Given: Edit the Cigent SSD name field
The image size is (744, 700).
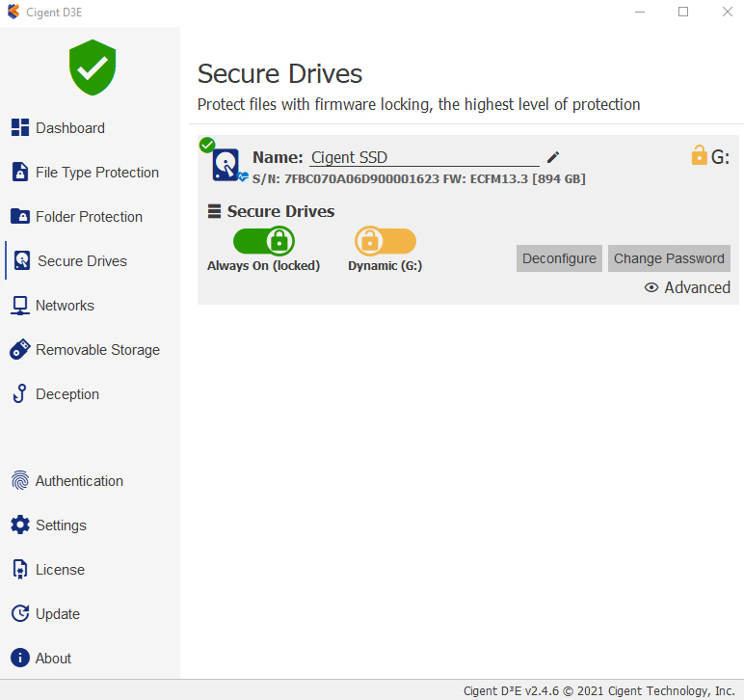Looking at the screenshot, I should tap(424, 157).
